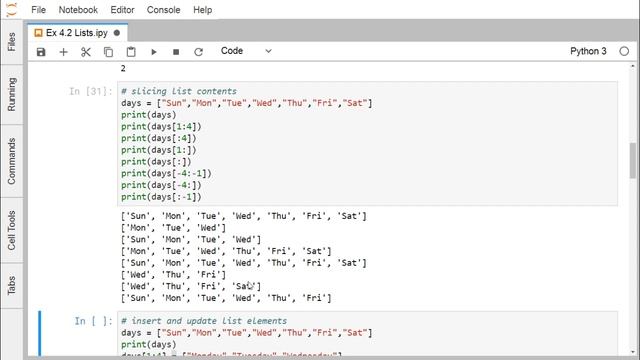640x360 pixels.
Task: Click the '# slicing list contents' comment
Action: tap(179, 91)
